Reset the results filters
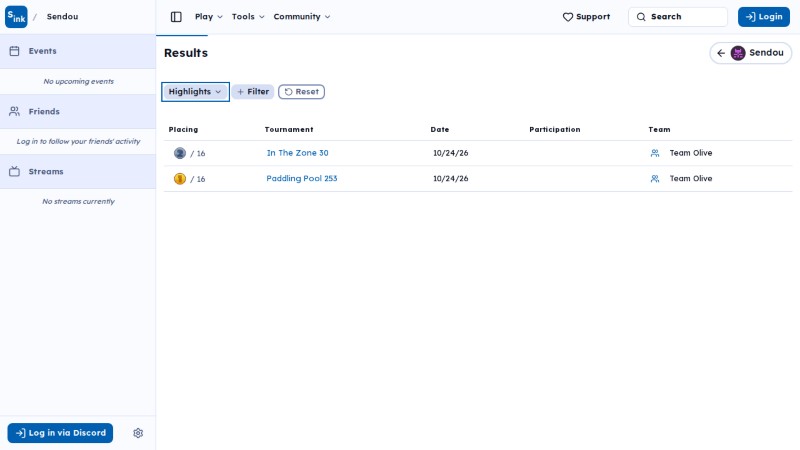This screenshot has height=450, width=800. [x=302, y=92]
